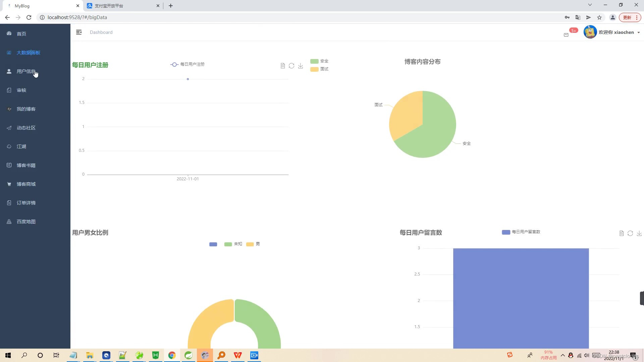Toggle the 安全 legend on the pie chart

tap(319, 61)
